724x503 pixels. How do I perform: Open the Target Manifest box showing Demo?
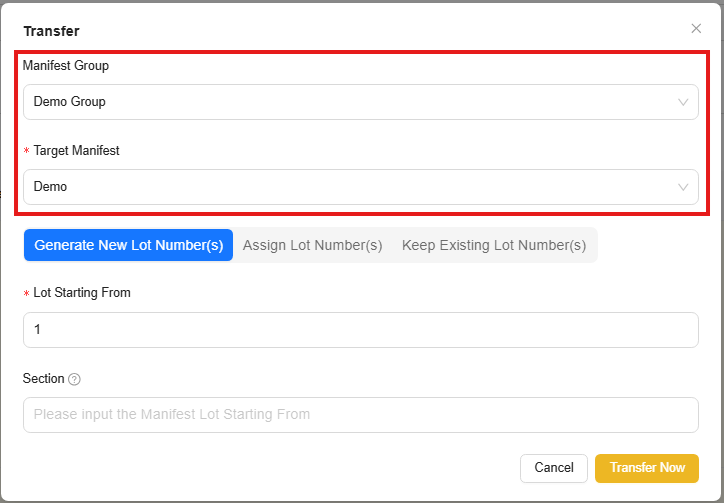coord(350,187)
